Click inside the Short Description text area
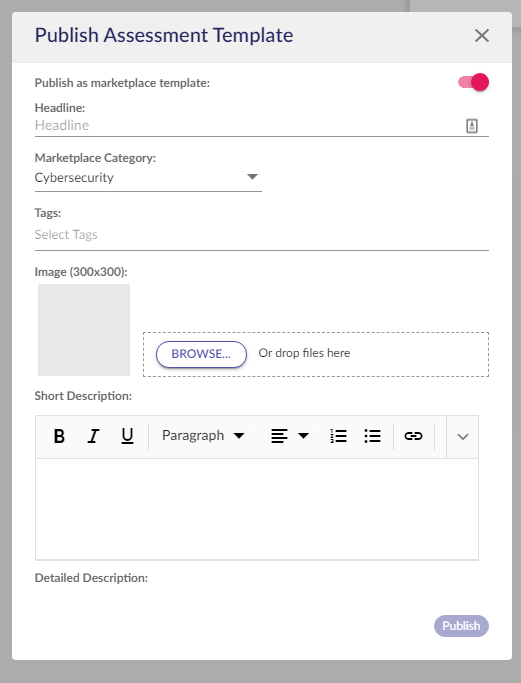Viewport: 521px width, 683px height. (257, 509)
